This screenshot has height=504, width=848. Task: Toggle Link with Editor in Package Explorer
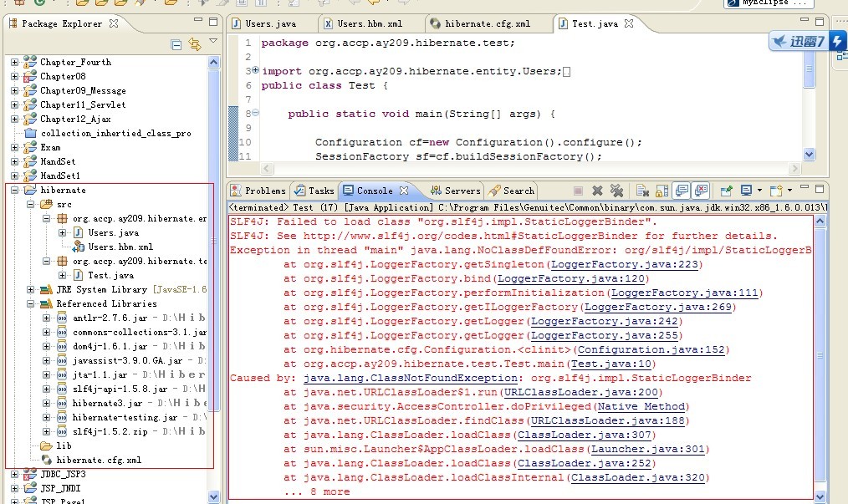coord(195,44)
